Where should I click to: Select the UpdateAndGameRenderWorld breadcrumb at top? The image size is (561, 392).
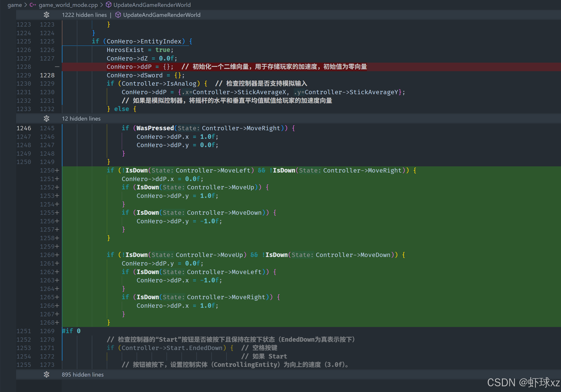click(152, 5)
